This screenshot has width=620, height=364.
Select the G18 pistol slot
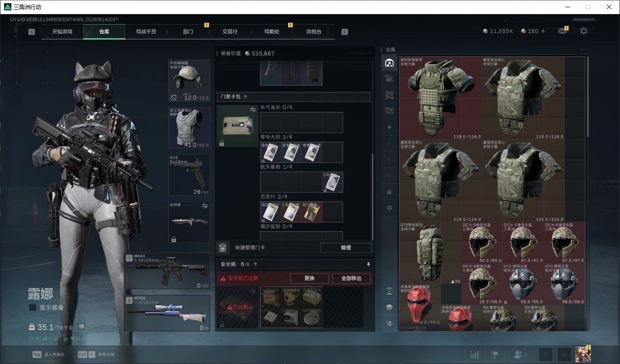point(189,175)
